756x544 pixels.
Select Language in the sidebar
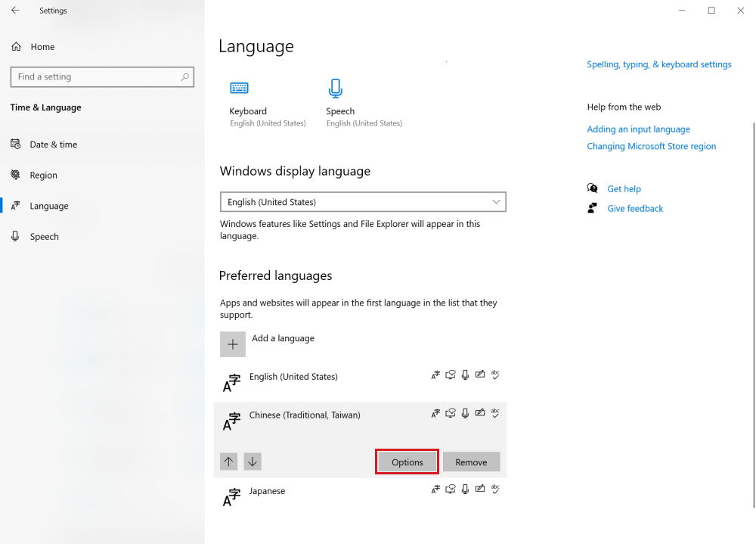point(39,206)
